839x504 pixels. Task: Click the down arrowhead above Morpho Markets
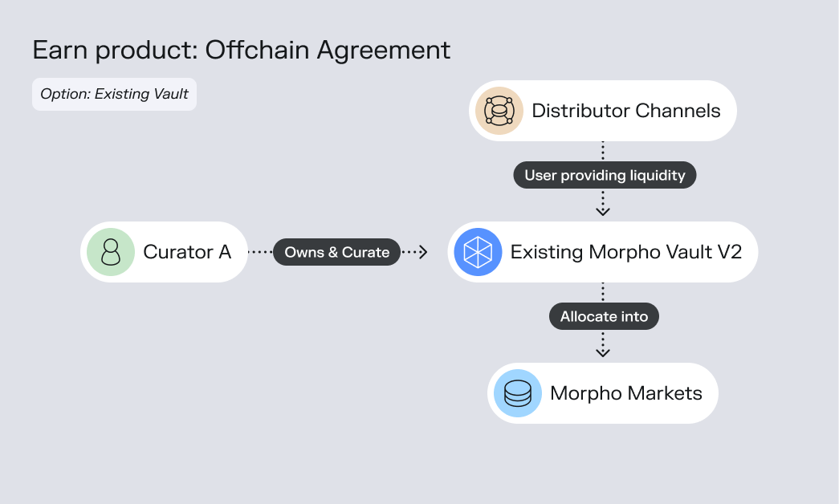pyautogui.click(x=603, y=352)
